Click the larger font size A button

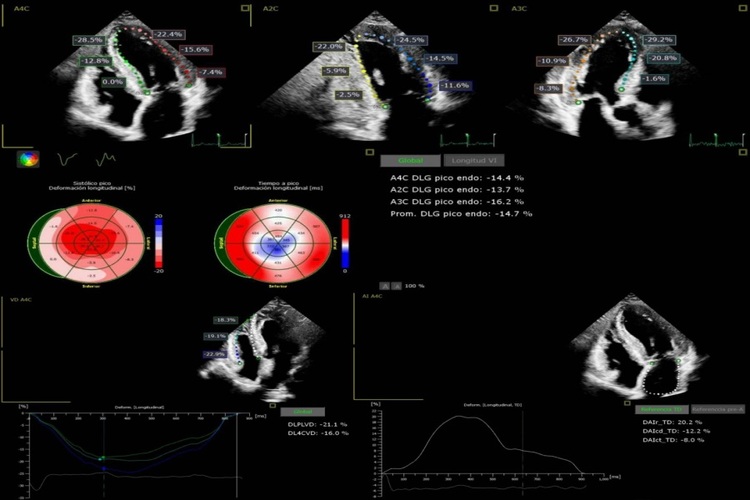point(397,286)
